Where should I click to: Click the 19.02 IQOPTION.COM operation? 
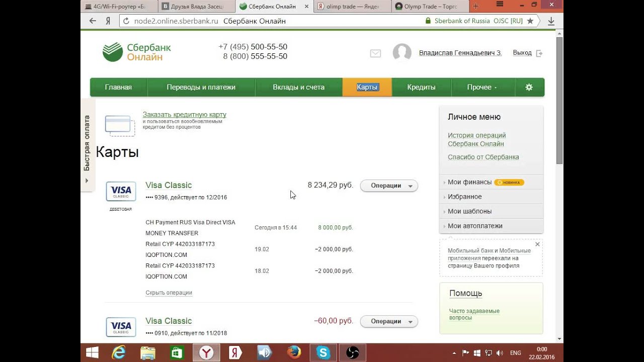tap(180, 249)
